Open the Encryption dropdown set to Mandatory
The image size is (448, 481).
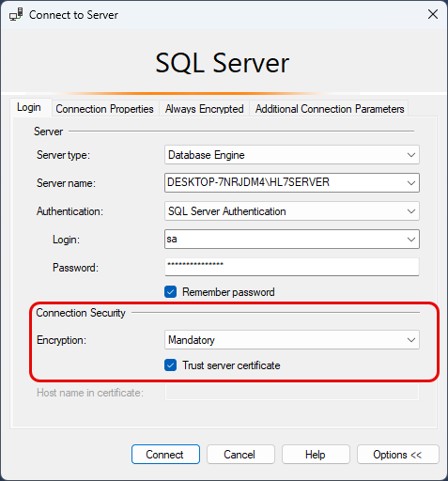click(x=292, y=340)
